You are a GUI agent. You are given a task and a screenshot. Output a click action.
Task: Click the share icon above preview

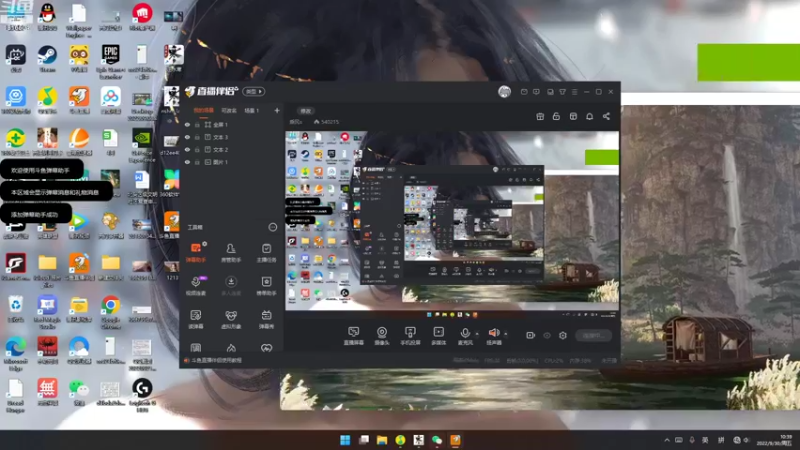pyautogui.click(x=606, y=116)
